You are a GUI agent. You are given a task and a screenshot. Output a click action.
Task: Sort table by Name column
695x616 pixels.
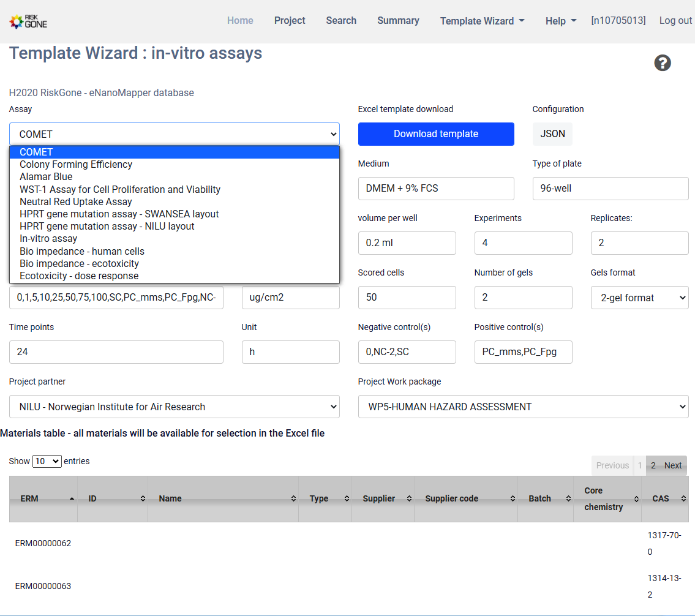click(x=223, y=499)
